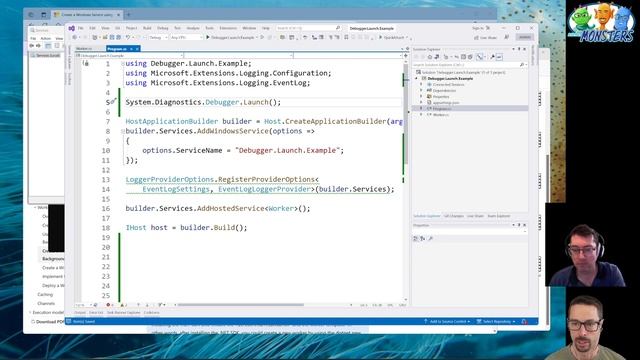This screenshot has height=360, width=640.
Task: Switch to the Live Share panel tab
Action: click(x=476, y=216)
